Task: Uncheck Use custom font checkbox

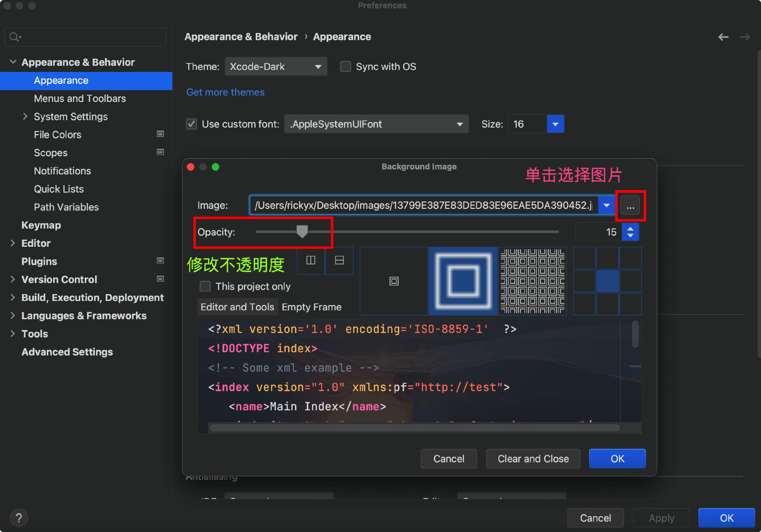Action: coord(192,124)
